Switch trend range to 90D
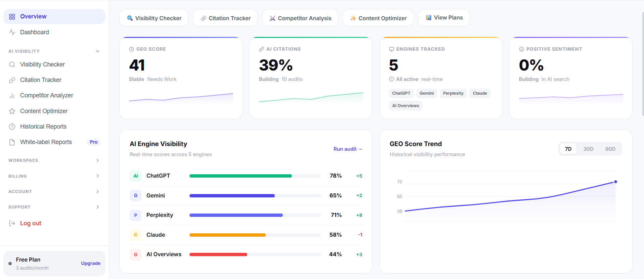644x279 pixels. point(610,149)
